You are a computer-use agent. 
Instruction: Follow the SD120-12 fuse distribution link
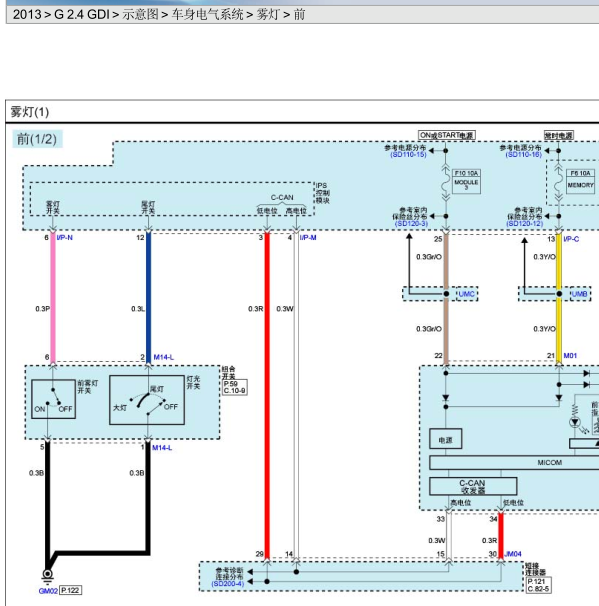(525, 224)
